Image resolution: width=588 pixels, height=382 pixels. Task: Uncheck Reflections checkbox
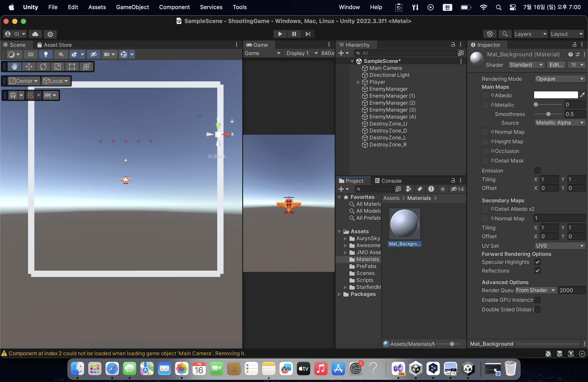[537, 271]
